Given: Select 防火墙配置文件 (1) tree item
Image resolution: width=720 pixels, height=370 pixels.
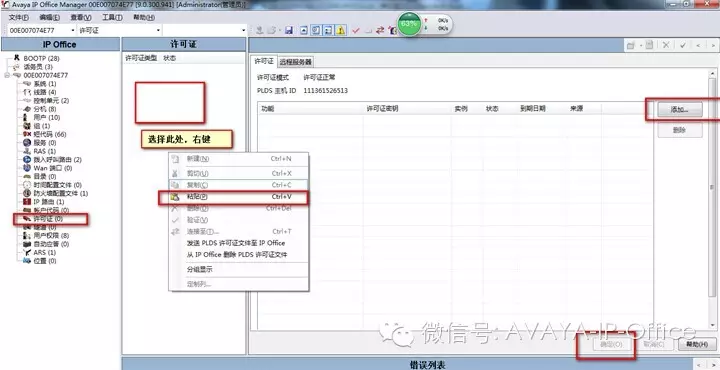Looking at the screenshot, I should (61, 193).
